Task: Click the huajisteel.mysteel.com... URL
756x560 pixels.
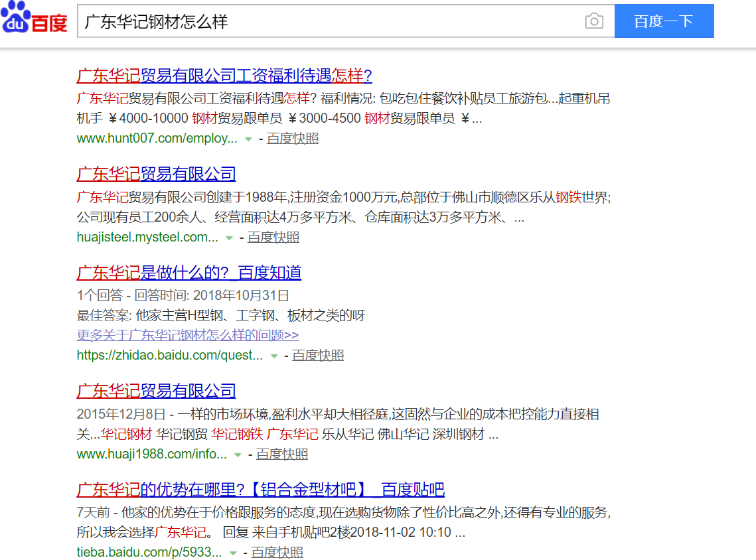Action: [147, 238]
